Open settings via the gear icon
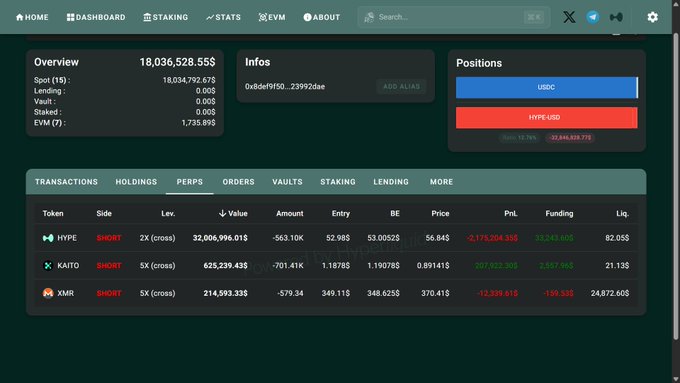Screen dimensions: 680x383 (652, 17)
